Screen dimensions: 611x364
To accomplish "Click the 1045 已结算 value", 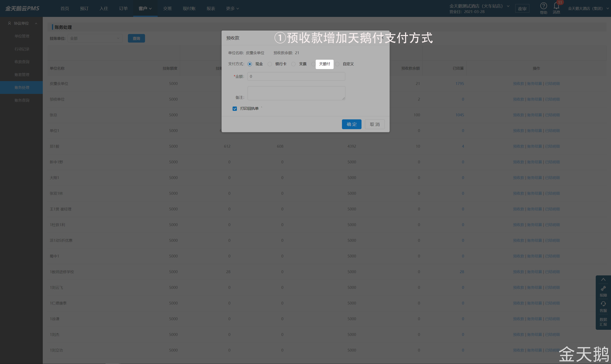I will pos(459,115).
